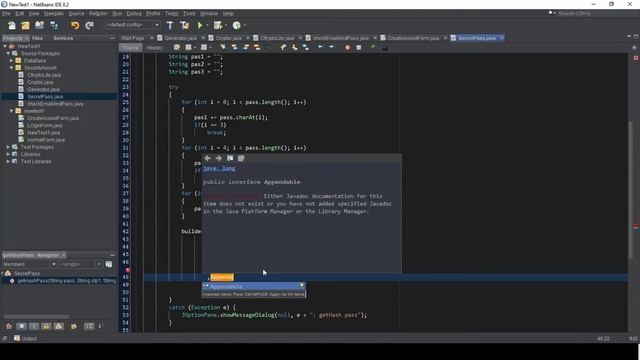Image resolution: width=640 pixels, height=360 pixels.
Task: Click the red error stripe indicator
Action: [636, 58]
